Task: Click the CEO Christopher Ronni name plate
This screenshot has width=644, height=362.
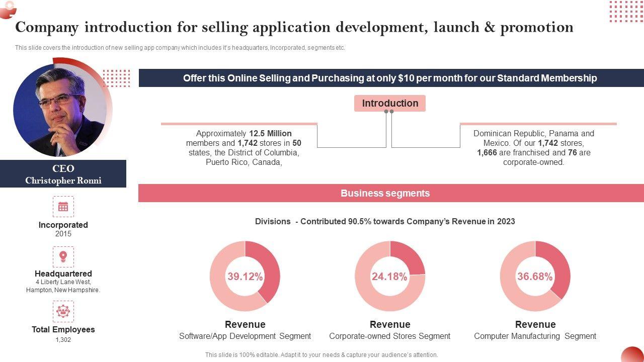Action: tap(63, 174)
